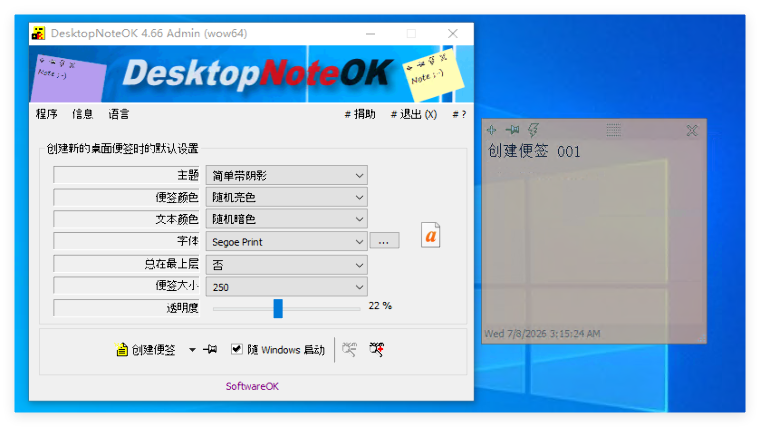
Task: Click the 文本颜色 label field
Action: click(127, 219)
